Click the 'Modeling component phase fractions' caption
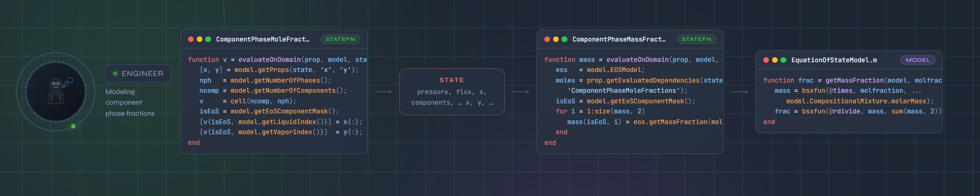Viewport: 980px width, 196px height. tap(130, 103)
